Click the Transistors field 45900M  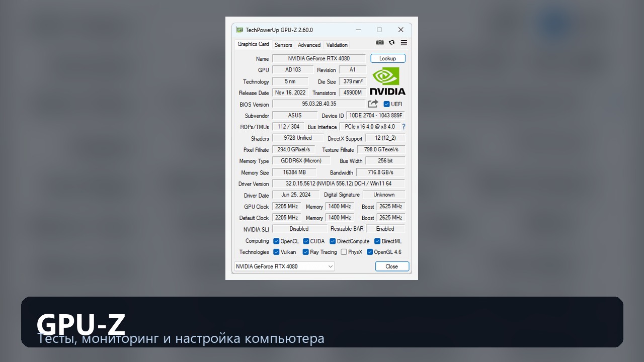tap(353, 93)
